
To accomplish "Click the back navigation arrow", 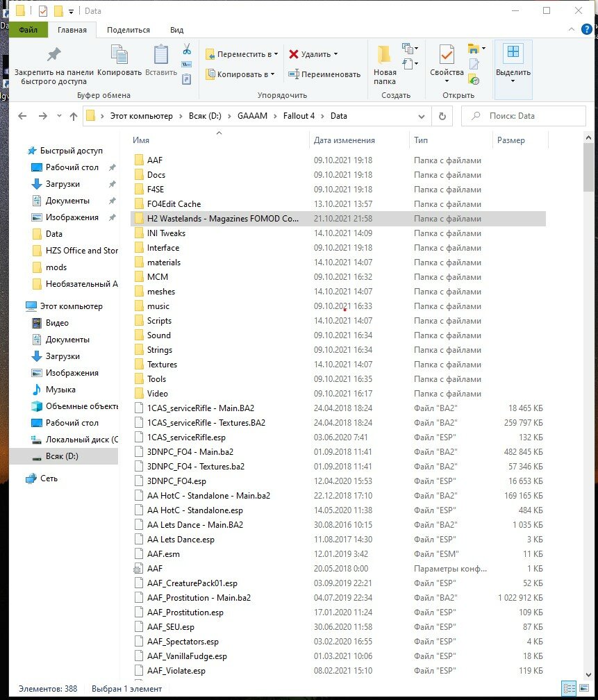I will click(22, 116).
